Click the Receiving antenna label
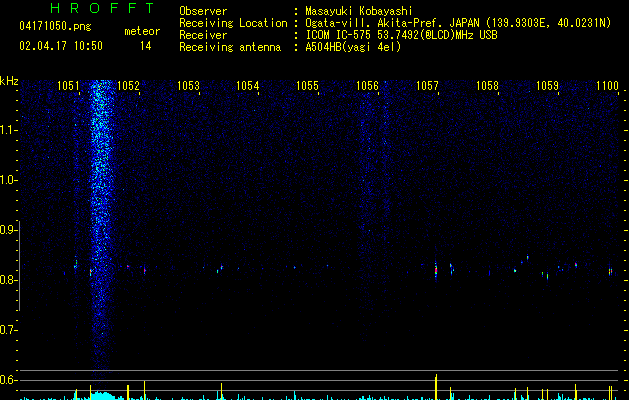629x400 pixels. coord(230,47)
